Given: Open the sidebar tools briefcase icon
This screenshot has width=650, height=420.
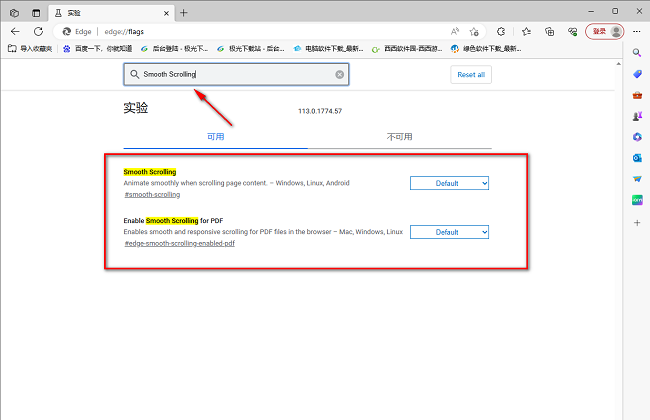Looking at the screenshot, I should coord(637,95).
